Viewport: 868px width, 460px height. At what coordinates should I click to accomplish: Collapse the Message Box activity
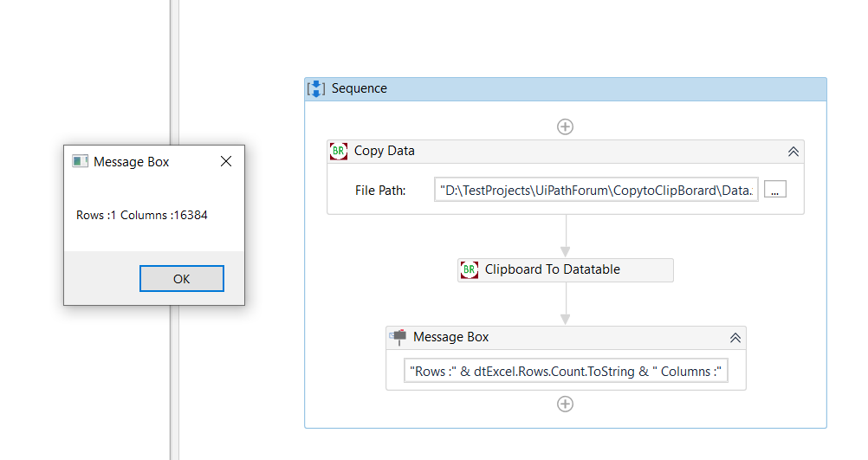735,338
